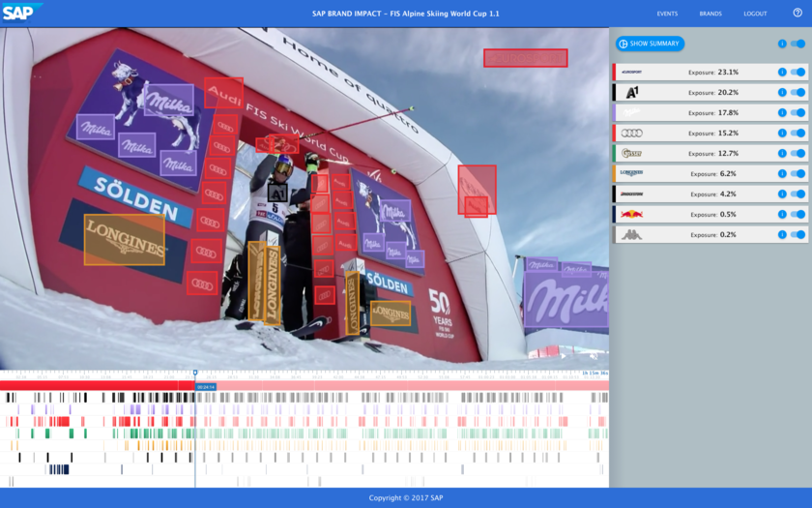Screen dimensions: 812x508
Task: Go to the Brands menu
Action: click(710, 14)
